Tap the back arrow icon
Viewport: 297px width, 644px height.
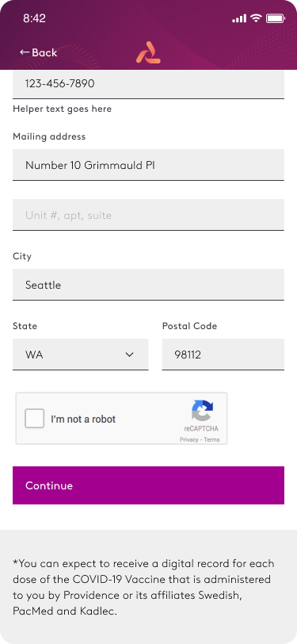[x=25, y=52]
